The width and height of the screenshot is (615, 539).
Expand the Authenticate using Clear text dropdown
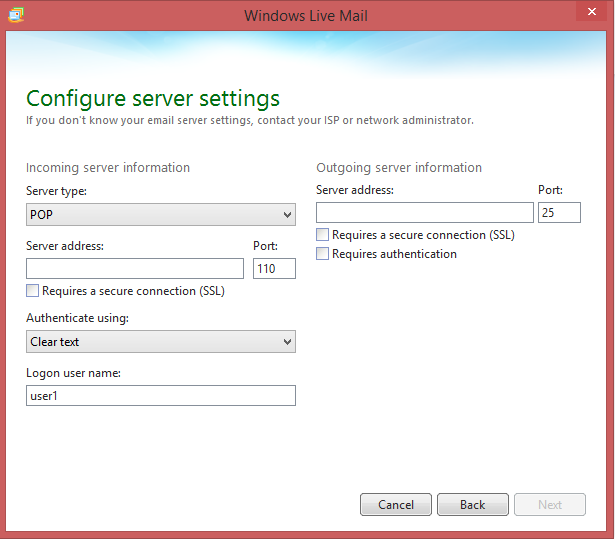pos(160,342)
